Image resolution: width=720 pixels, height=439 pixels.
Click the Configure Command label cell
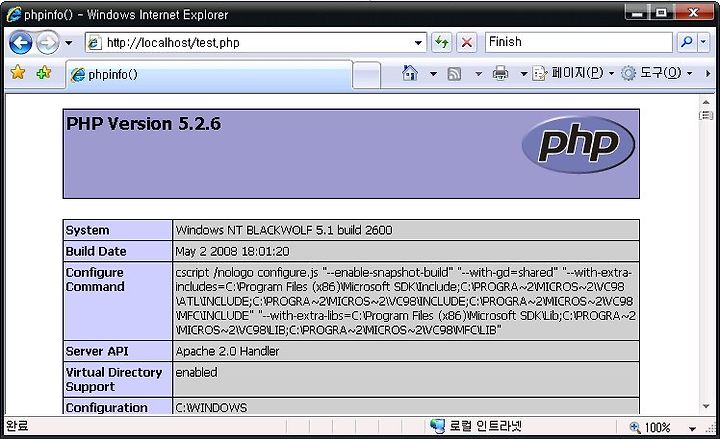[118, 301]
